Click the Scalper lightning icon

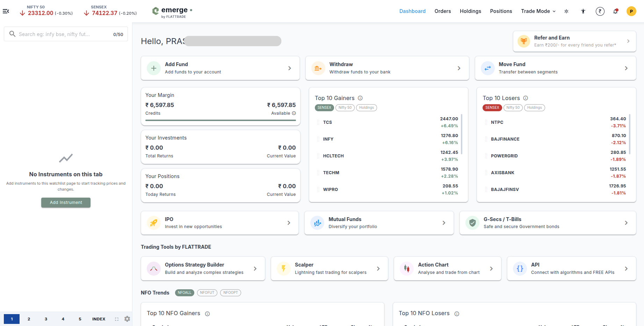coord(284,269)
